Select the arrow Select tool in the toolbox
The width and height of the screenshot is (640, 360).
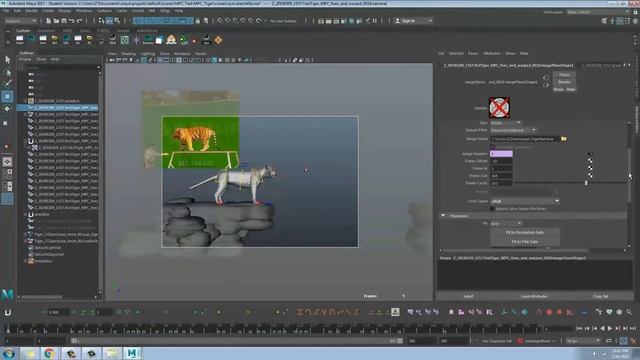tap(7, 60)
